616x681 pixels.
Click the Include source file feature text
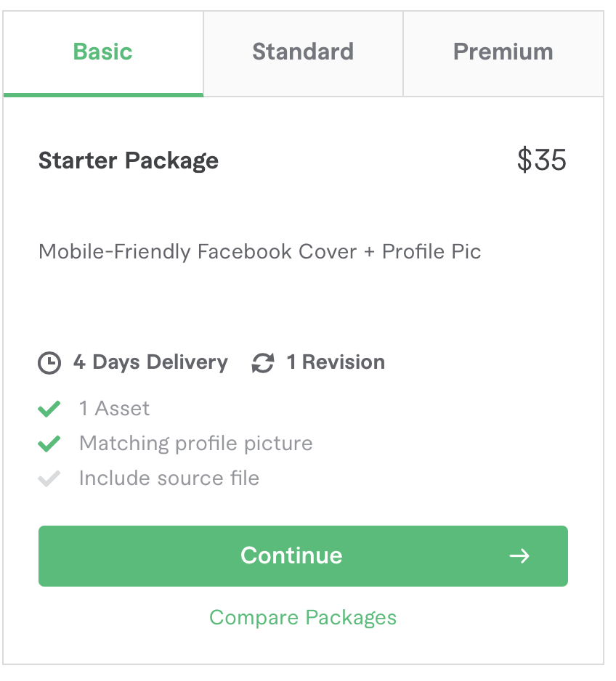169,478
